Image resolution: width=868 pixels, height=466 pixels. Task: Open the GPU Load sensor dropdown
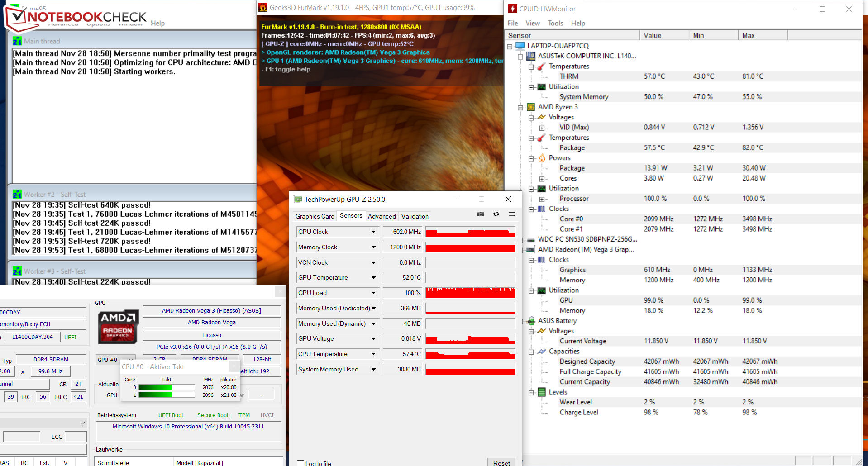pos(373,293)
